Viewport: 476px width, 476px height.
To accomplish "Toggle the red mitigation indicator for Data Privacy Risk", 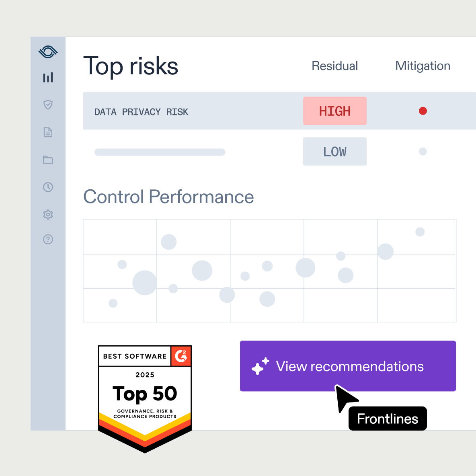I will 423,111.
